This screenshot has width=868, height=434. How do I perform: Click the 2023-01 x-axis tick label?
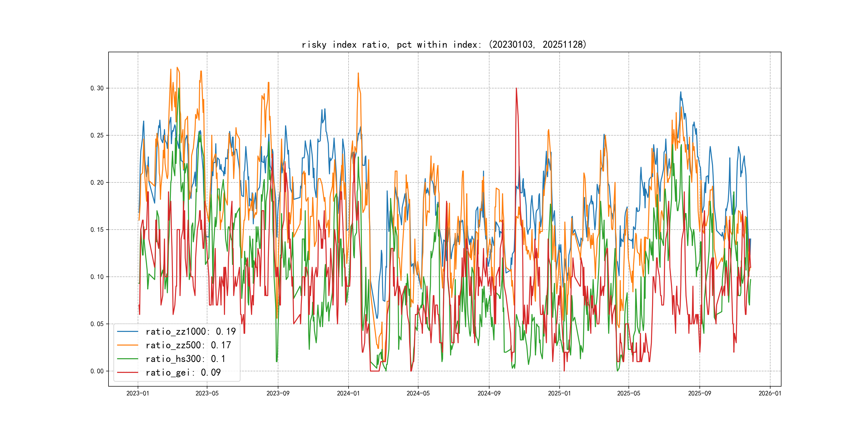[137, 393]
